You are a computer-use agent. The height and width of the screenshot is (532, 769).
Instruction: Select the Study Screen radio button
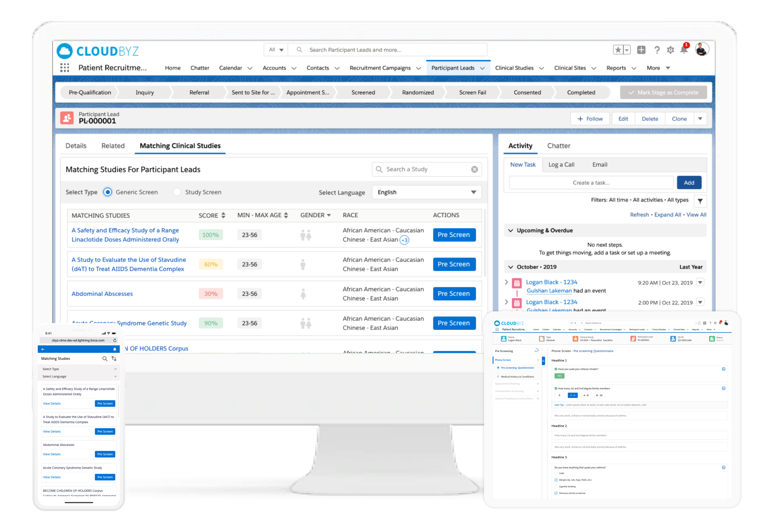177,192
